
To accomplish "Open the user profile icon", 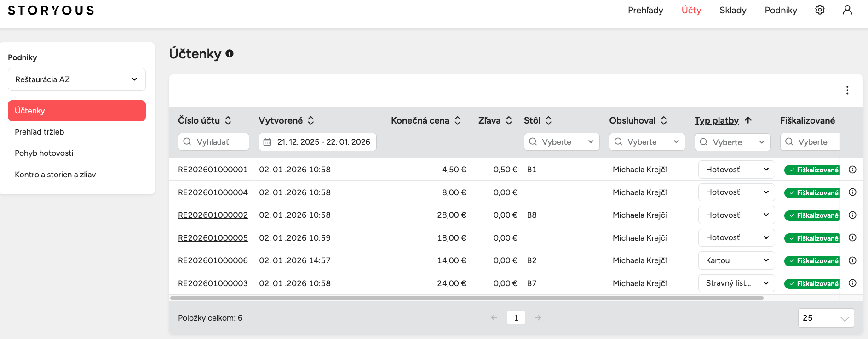I will [x=847, y=10].
